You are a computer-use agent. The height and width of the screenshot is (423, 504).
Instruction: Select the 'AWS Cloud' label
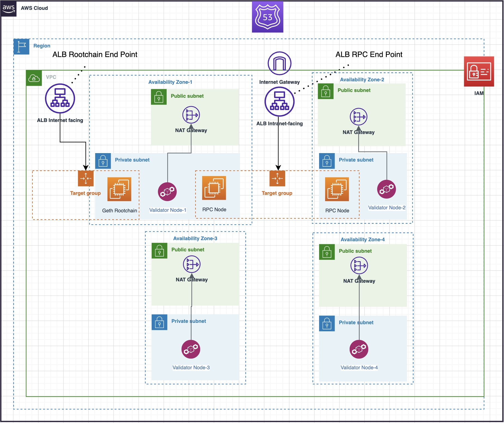click(x=34, y=8)
